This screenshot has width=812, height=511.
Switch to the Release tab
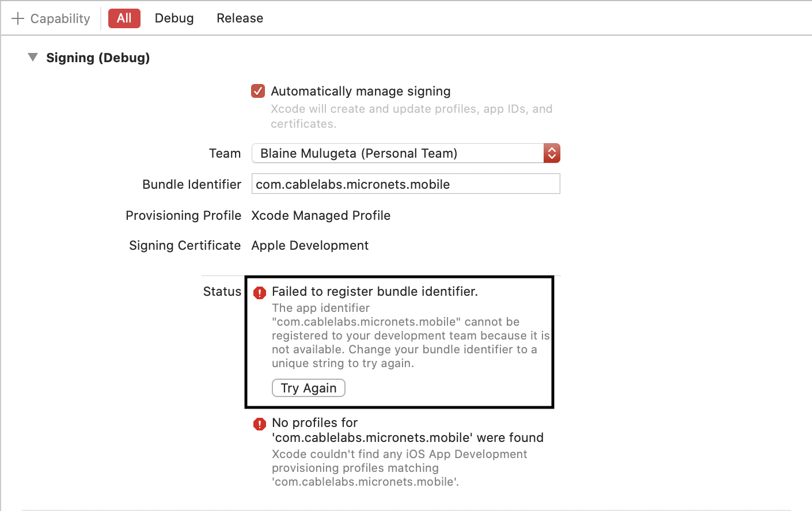(x=240, y=18)
